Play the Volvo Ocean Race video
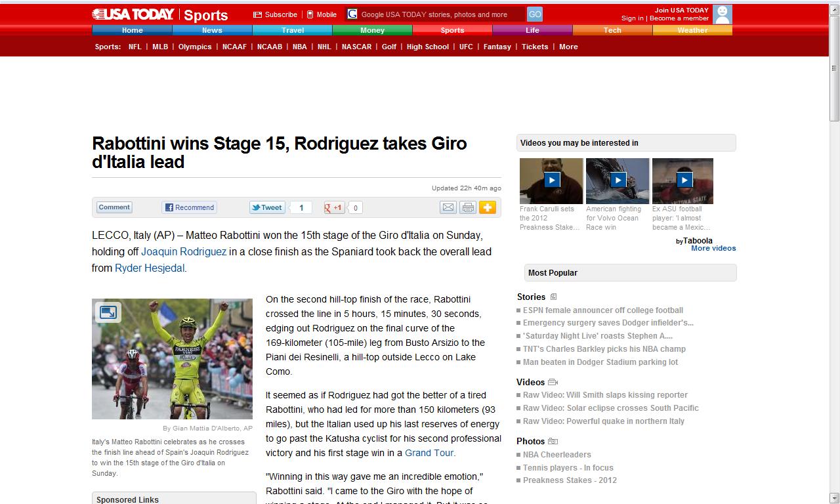The image size is (840, 504). click(x=618, y=180)
